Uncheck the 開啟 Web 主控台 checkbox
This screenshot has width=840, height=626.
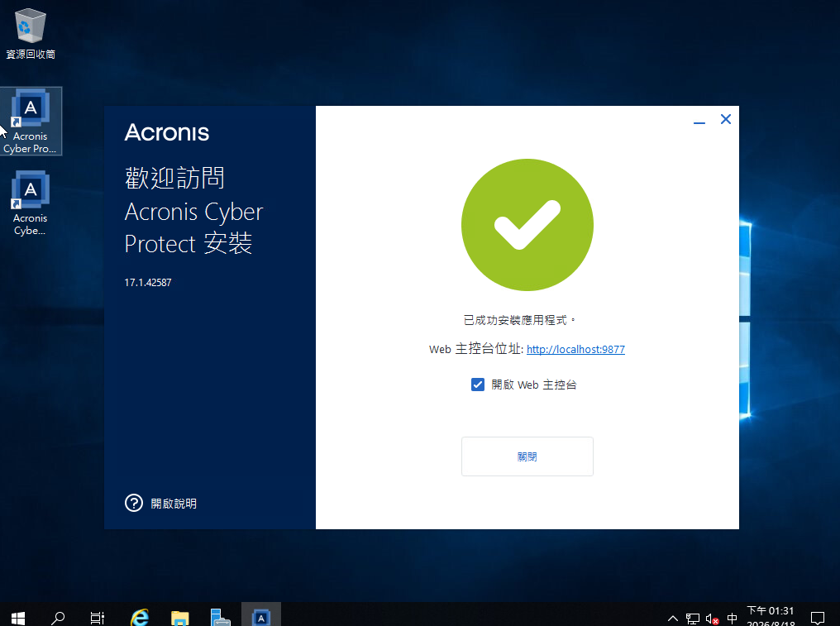tap(478, 385)
